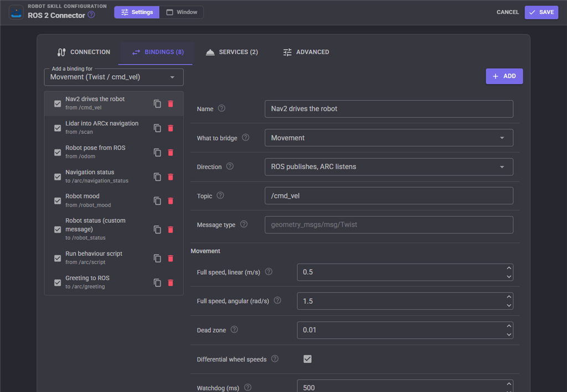Increase the Dead zone value
567x392 pixels.
coord(509,326)
